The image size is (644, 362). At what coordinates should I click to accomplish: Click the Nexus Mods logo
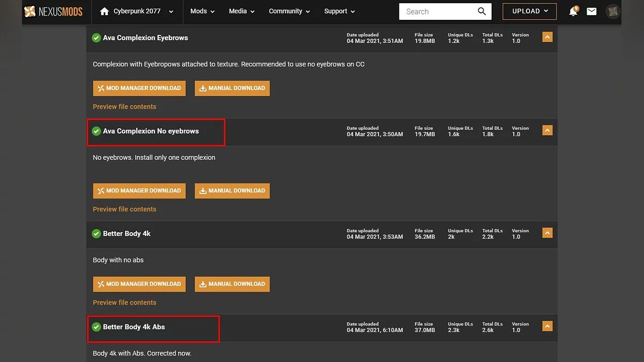click(x=53, y=11)
